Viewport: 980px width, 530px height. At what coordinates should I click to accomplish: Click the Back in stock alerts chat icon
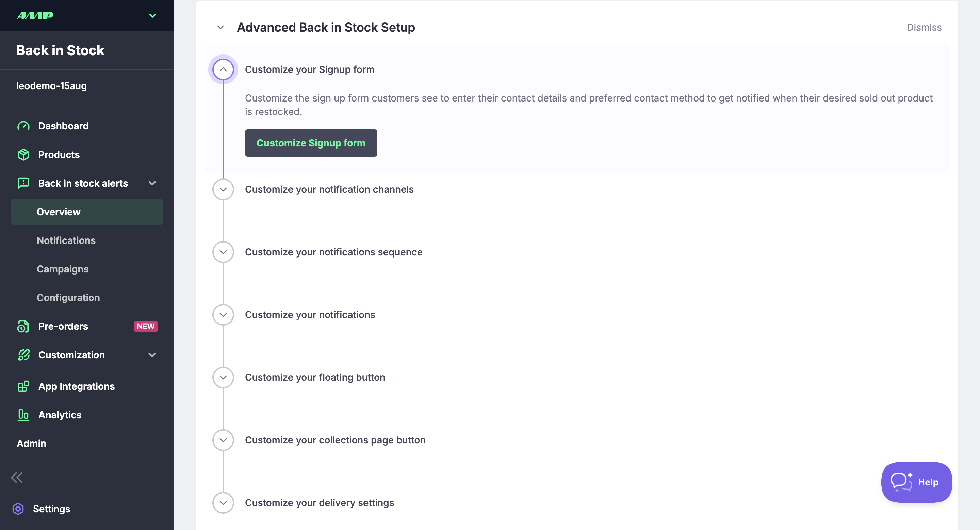[x=23, y=183]
